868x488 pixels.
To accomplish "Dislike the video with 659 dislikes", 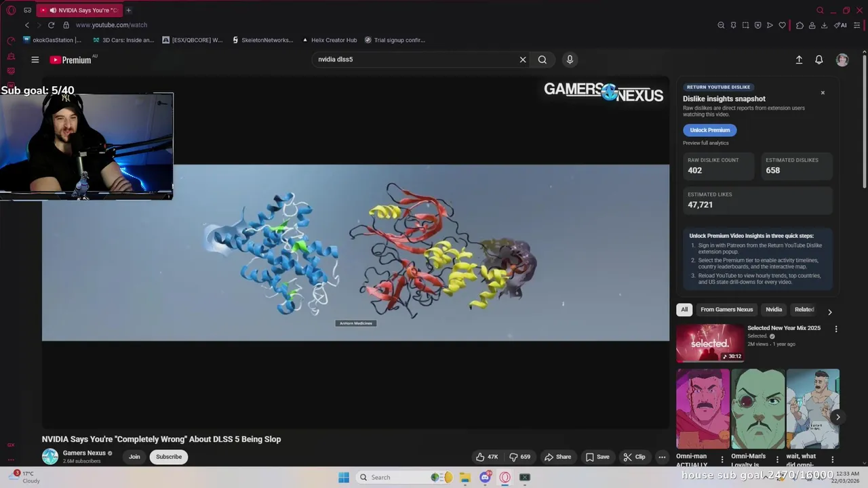I will (520, 457).
